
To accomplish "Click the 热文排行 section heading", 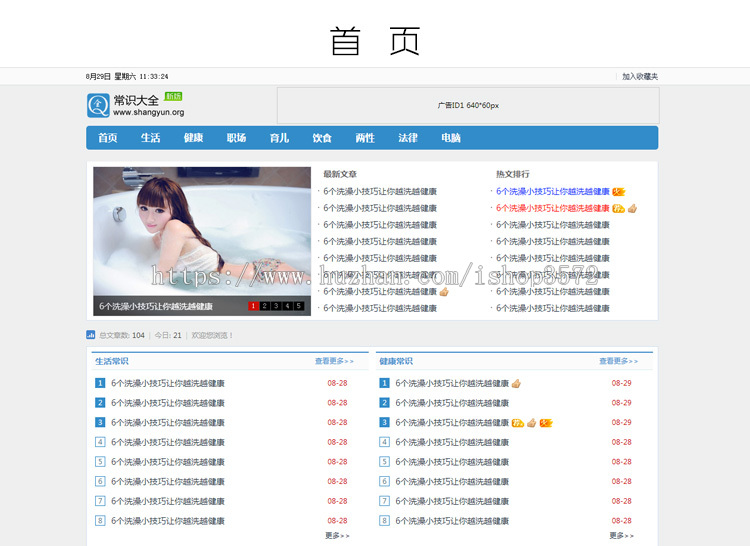I will (x=513, y=174).
